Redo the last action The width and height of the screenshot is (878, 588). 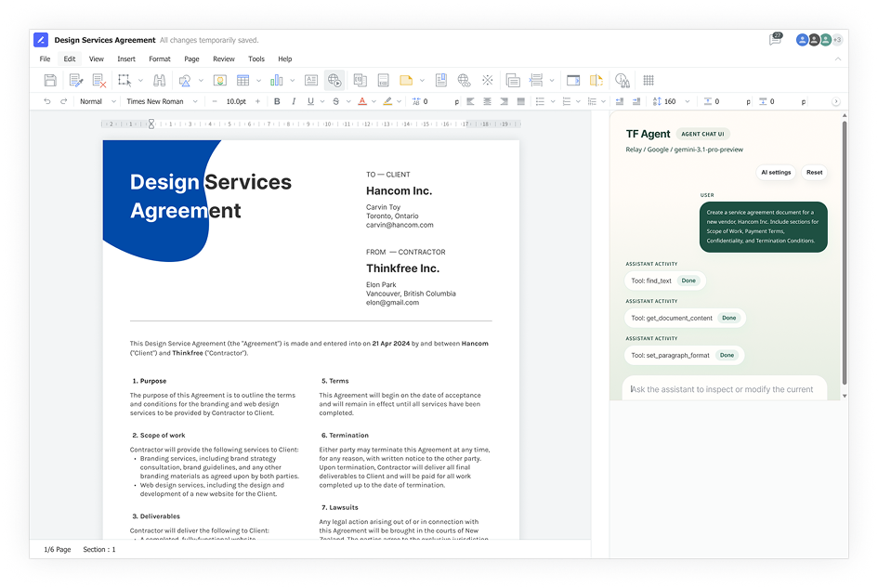(64, 101)
